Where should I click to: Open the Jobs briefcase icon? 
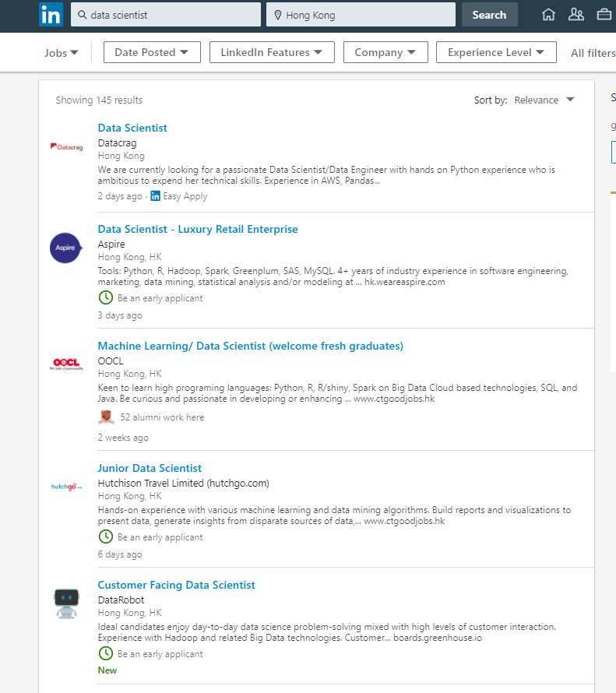604,15
